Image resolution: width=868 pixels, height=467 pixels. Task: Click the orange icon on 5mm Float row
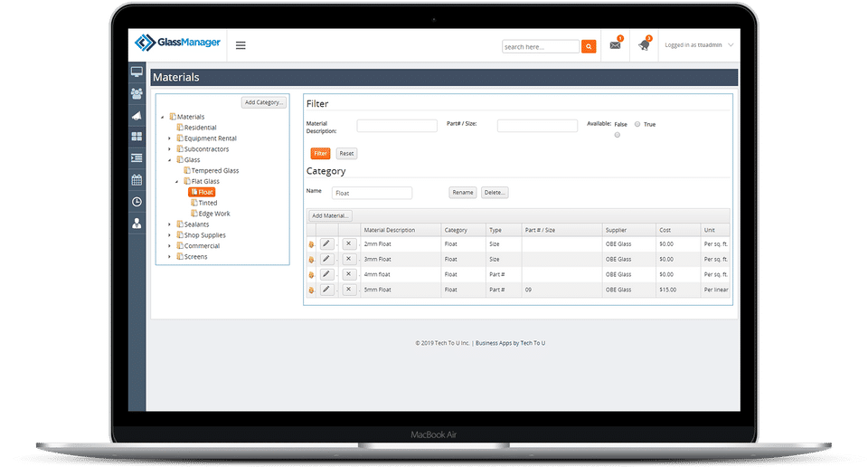click(x=311, y=290)
